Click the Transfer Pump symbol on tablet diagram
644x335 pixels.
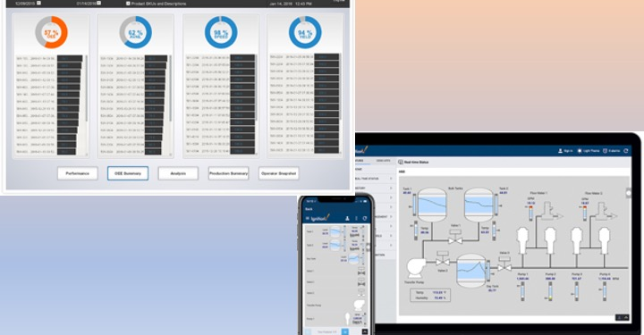[x=416, y=268]
